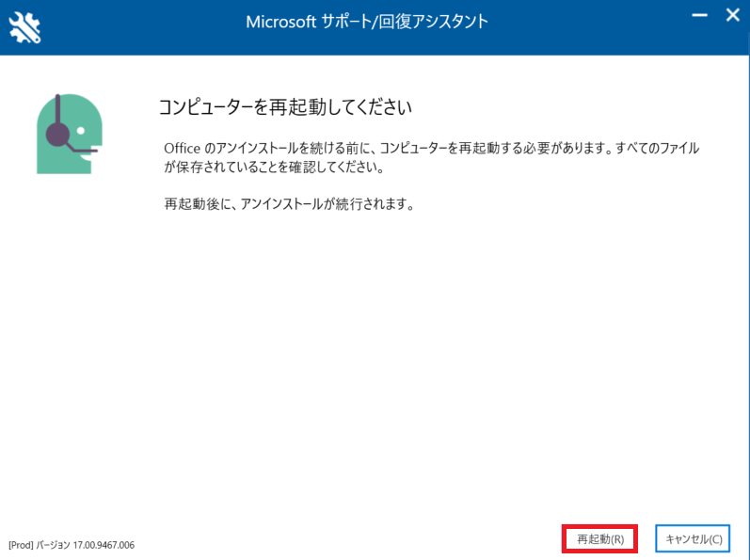Click the headset support agent illustration
This screenshot has width=750, height=560.
click(x=70, y=134)
